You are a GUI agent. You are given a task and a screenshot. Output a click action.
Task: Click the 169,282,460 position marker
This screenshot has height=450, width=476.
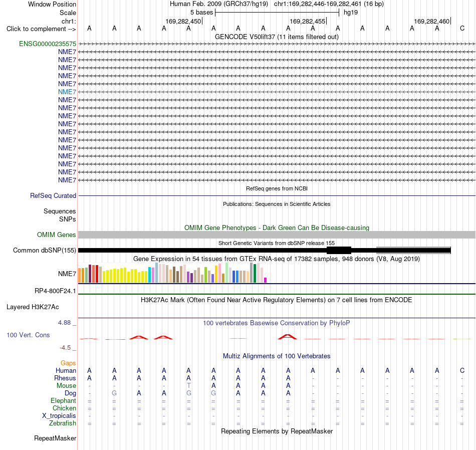coord(432,22)
